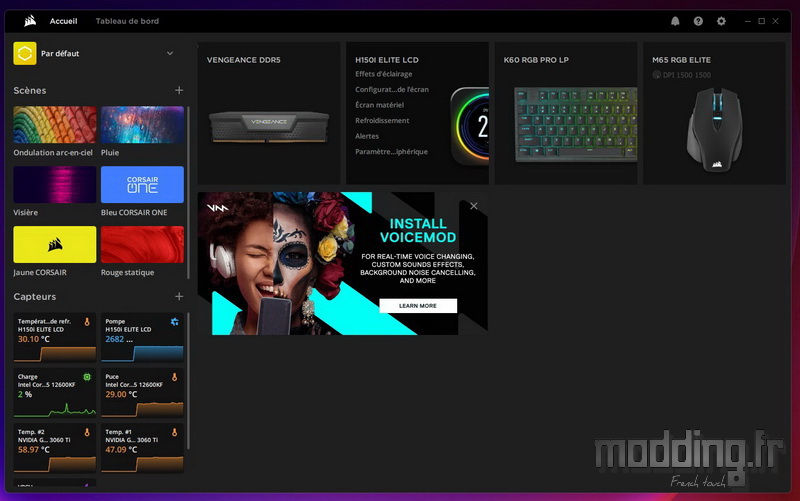This screenshot has height=501, width=800.
Task: Open the notifications bell icon
Action: click(675, 21)
